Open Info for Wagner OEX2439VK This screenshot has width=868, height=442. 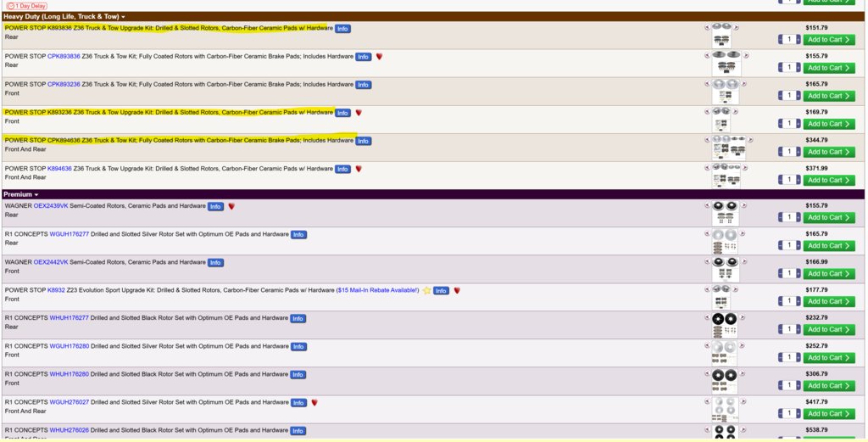tap(215, 207)
